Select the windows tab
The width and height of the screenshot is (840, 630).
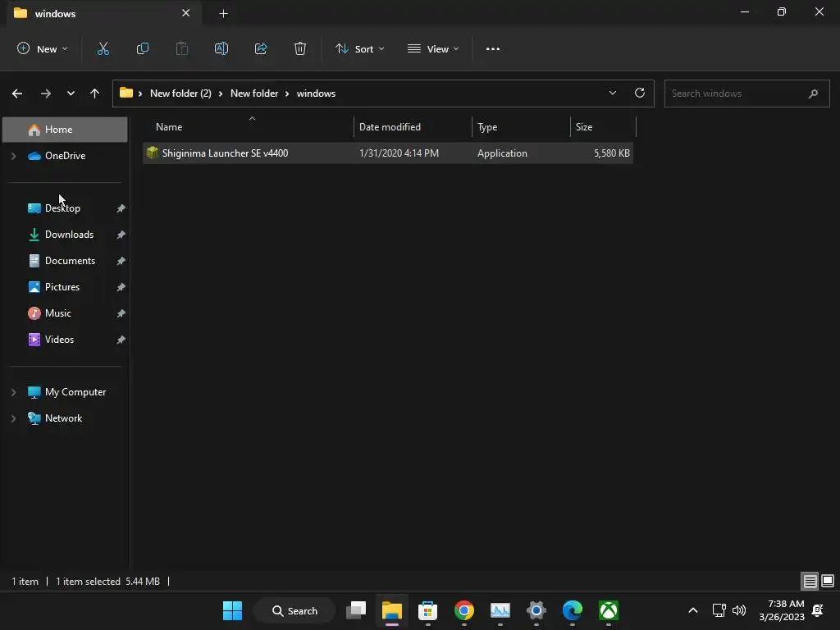(104, 13)
